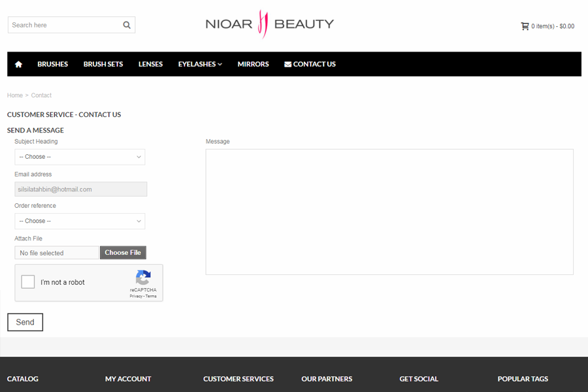View cart showing 0 item(s) - $0.00
The image size is (588, 392).
point(547,26)
